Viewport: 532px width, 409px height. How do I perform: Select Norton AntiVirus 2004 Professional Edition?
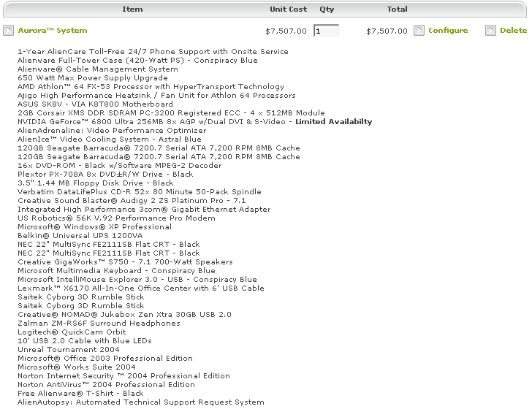click(x=107, y=385)
